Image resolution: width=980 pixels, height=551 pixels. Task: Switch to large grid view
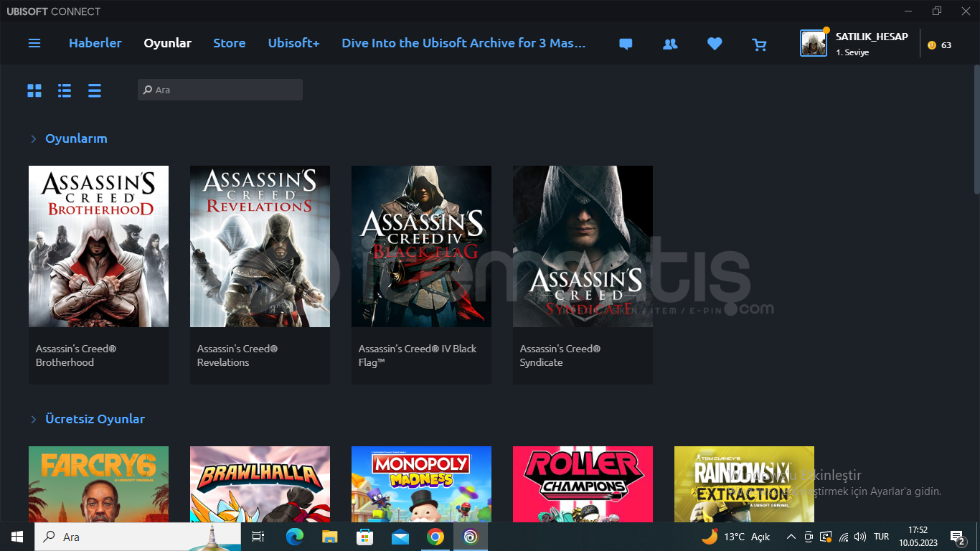coord(34,90)
